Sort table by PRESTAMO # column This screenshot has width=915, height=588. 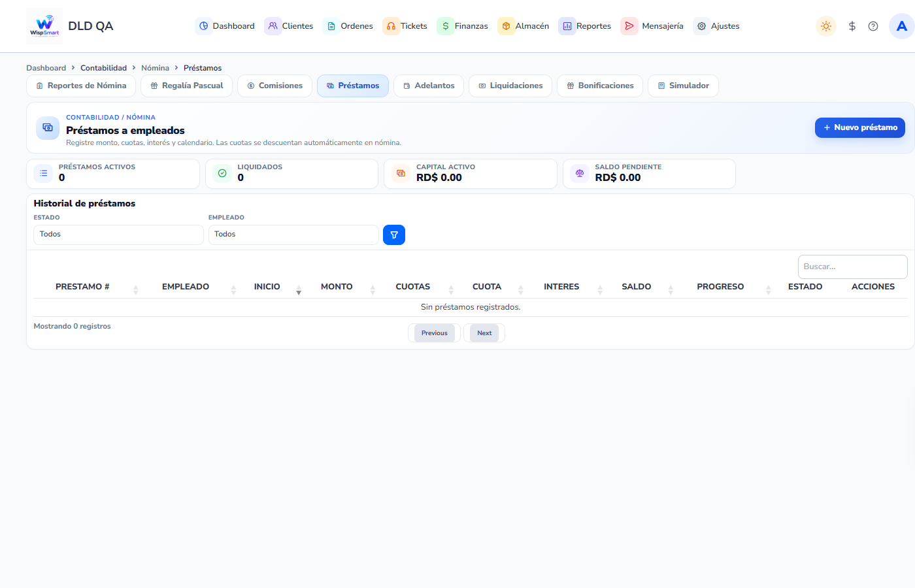tap(88, 287)
